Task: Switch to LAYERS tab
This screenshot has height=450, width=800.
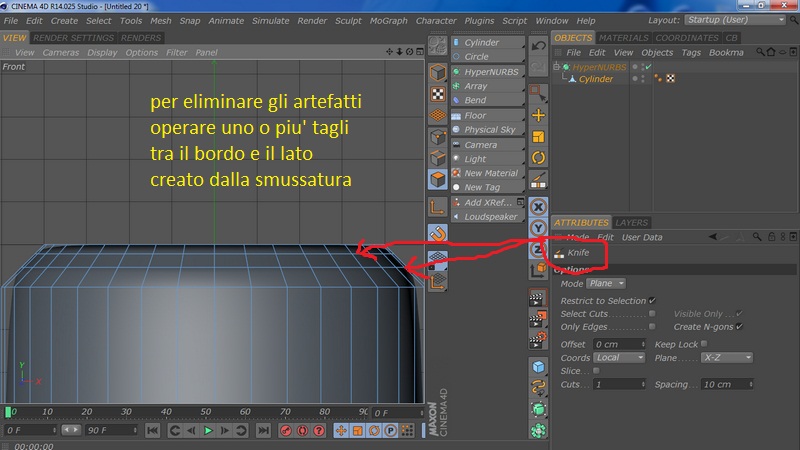Action: tap(631, 222)
